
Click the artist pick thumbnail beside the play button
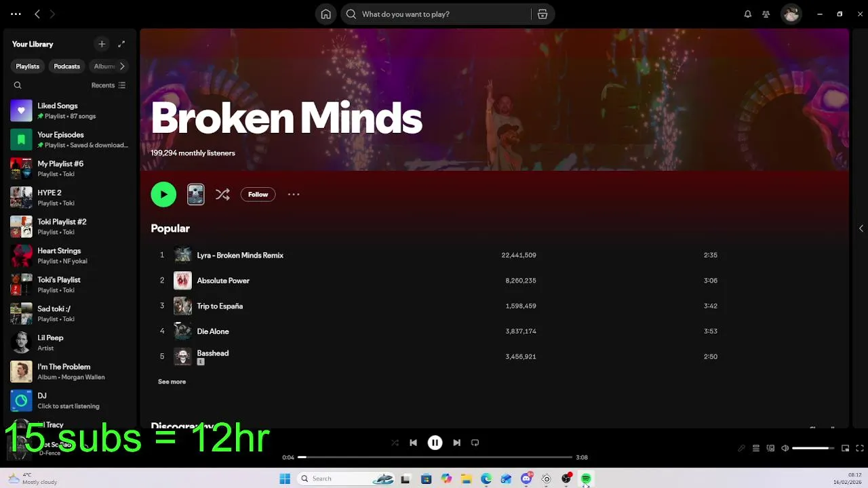point(196,195)
